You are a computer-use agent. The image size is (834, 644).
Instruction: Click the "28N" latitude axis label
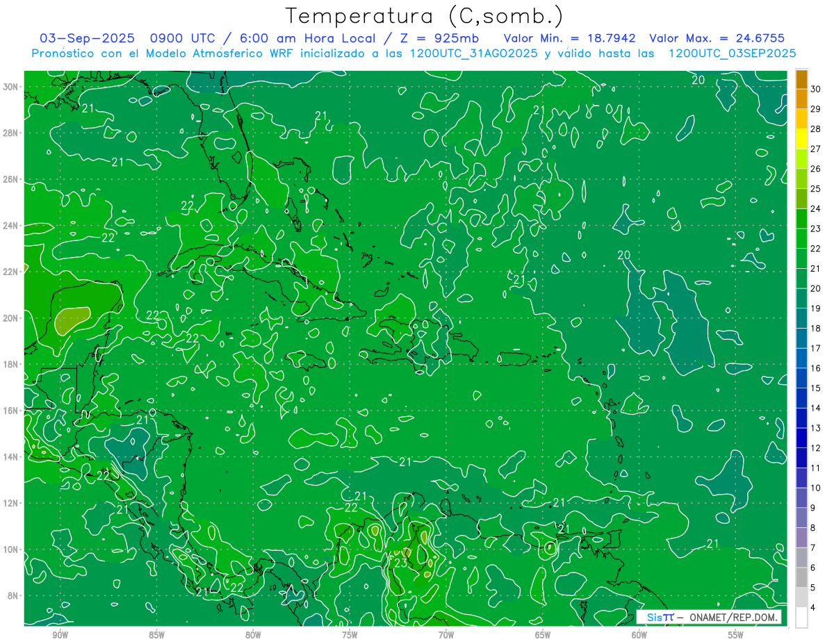pyautogui.click(x=11, y=133)
